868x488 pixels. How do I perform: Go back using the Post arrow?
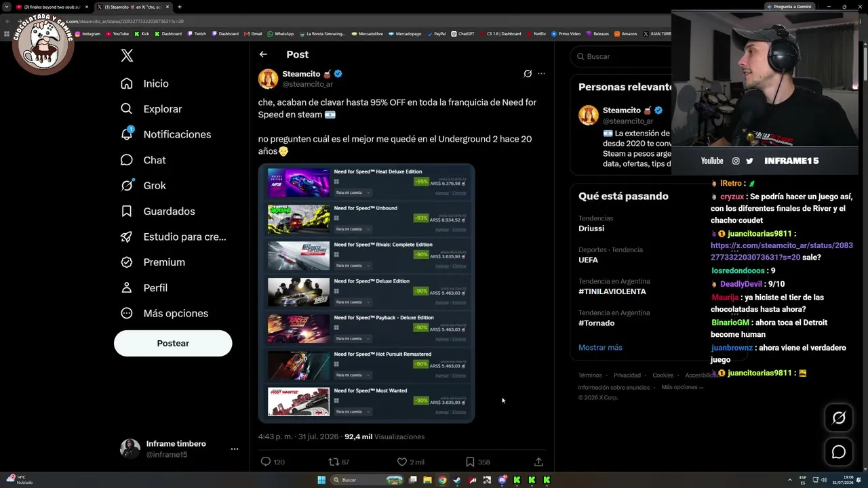tap(263, 54)
